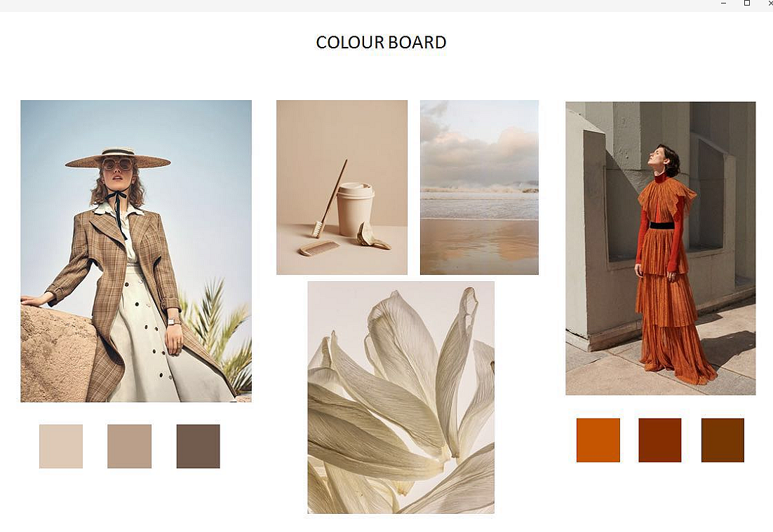Click the takeaway cup in beige image
Image resolution: width=773 pixels, height=532 pixels.
355,210
